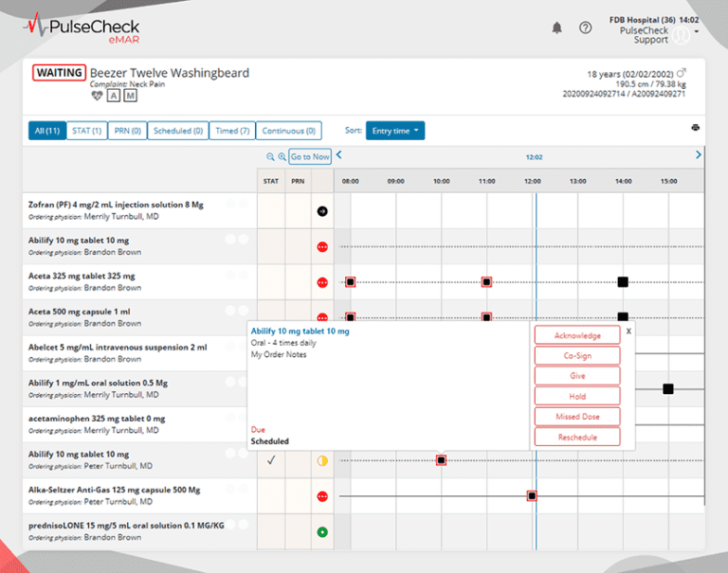Click the help question mark icon
Screen dimensions: 728x573
point(585,27)
